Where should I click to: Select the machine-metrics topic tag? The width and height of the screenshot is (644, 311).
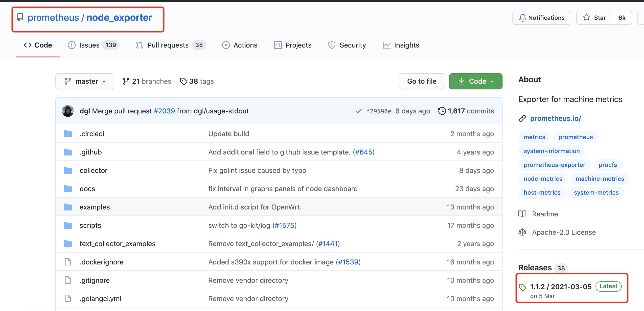599,179
